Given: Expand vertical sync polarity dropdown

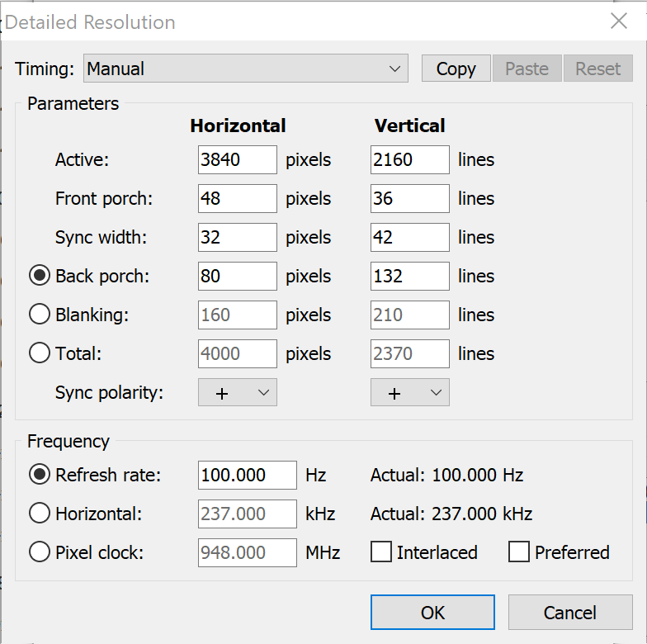Looking at the screenshot, I should click(x=410, y=393).
